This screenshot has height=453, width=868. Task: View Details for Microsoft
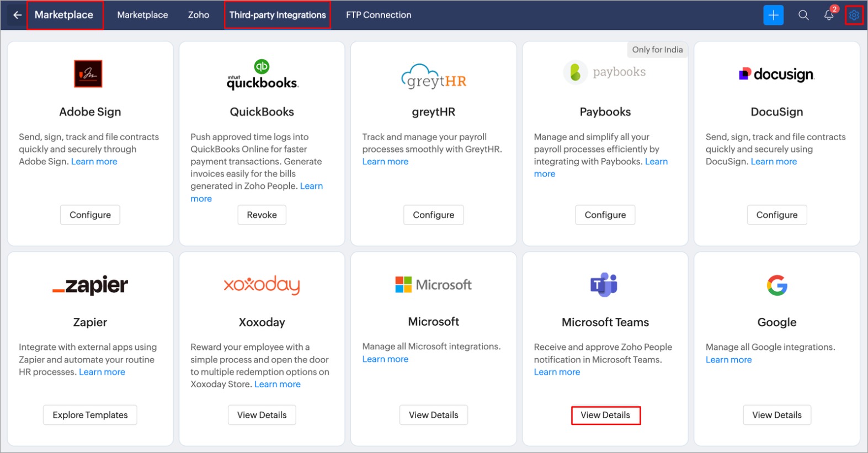pos(434,415)
